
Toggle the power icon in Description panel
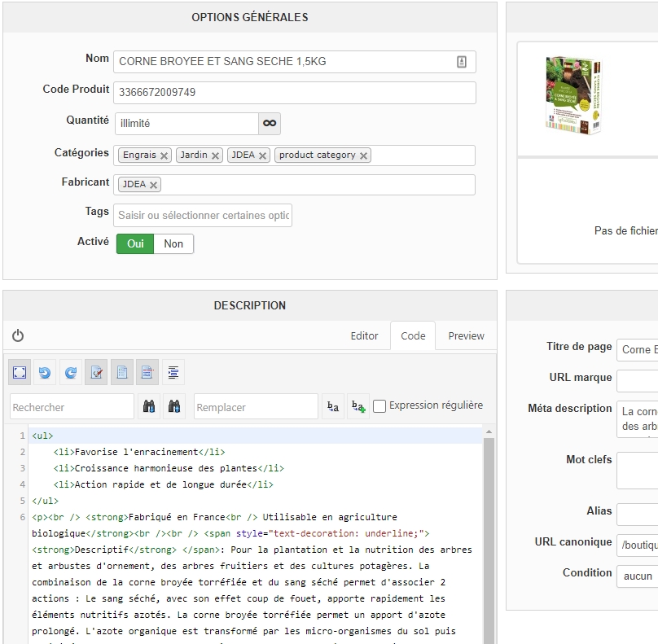pos(18,335)
